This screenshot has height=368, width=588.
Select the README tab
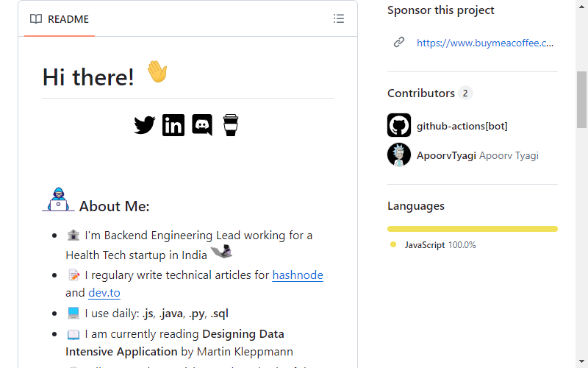[x=60, y=19]
